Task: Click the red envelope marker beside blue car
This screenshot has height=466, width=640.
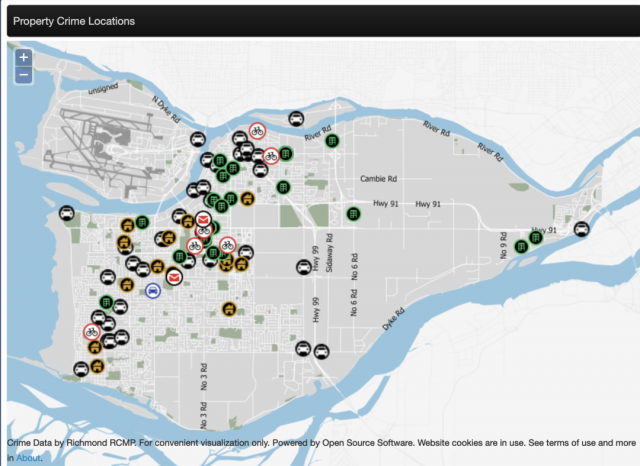Action: click(175, 277)
